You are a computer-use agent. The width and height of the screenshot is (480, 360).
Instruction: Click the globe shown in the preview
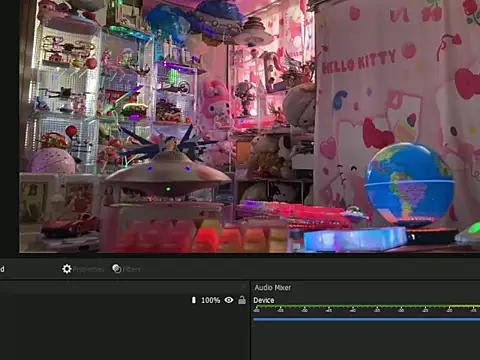tap(409, 182)
